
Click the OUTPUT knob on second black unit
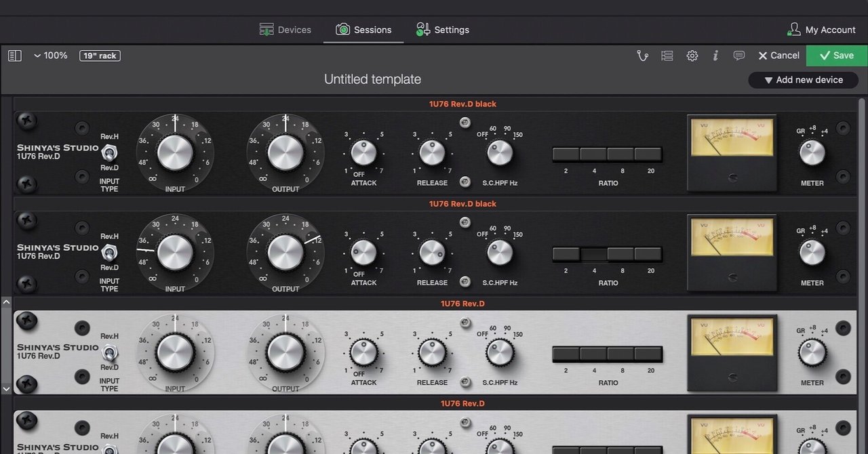point(285,252)
